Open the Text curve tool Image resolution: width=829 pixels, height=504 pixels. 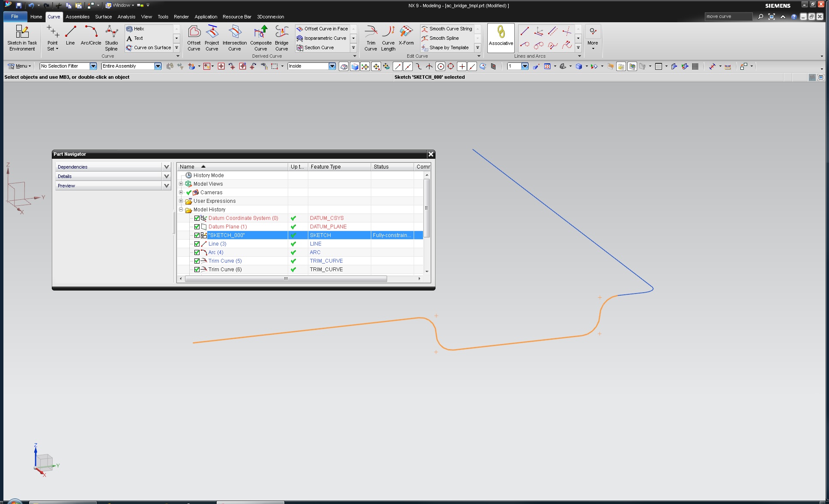[x=134, y=38]
